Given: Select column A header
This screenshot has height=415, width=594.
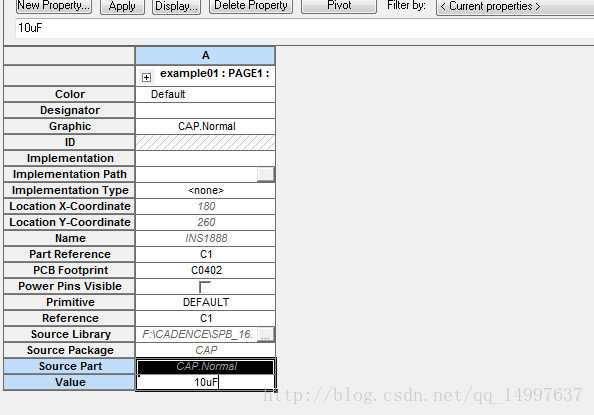Looking at the screenshot, I should (x=205, y=55).
